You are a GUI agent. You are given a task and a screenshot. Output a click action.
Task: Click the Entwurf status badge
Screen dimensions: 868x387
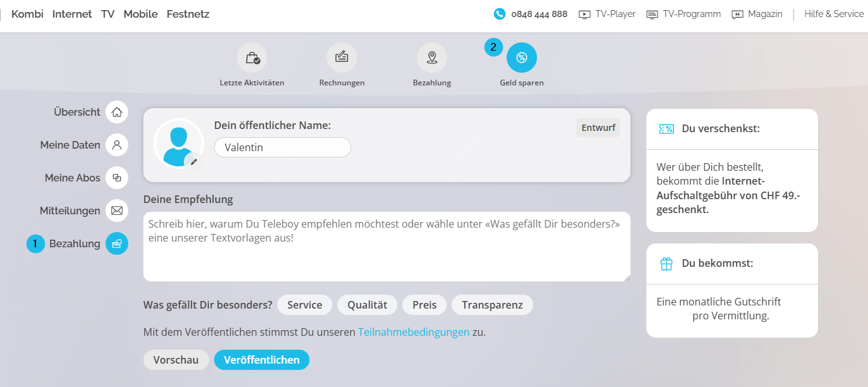(x=598, y=128)
